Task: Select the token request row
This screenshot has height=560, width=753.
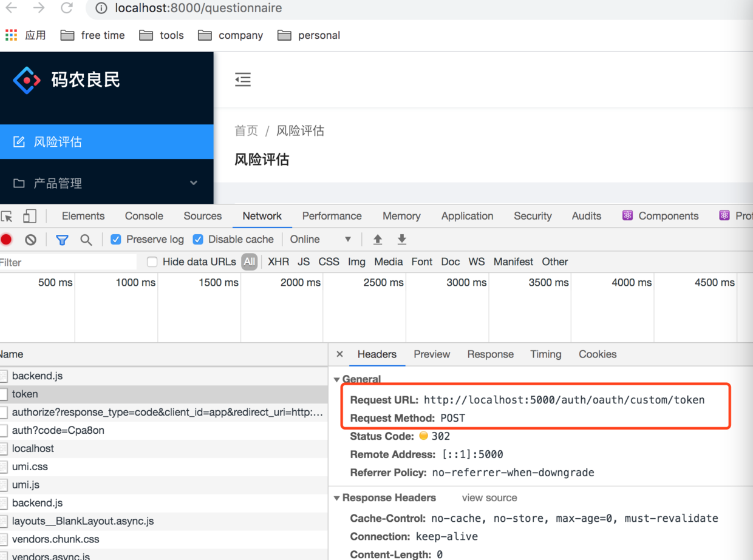Action: point(164,394)
